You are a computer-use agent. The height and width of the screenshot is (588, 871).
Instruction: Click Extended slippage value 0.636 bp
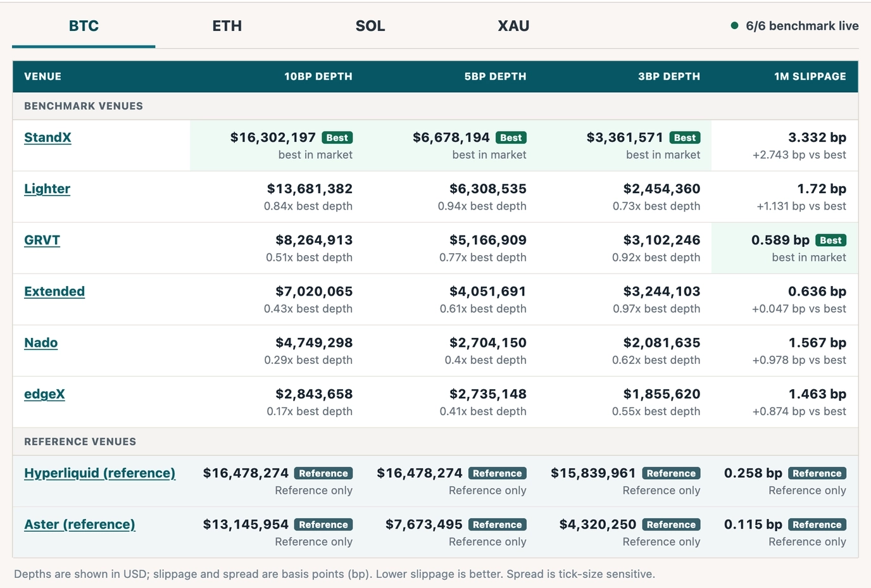click(x=817, y=291)
